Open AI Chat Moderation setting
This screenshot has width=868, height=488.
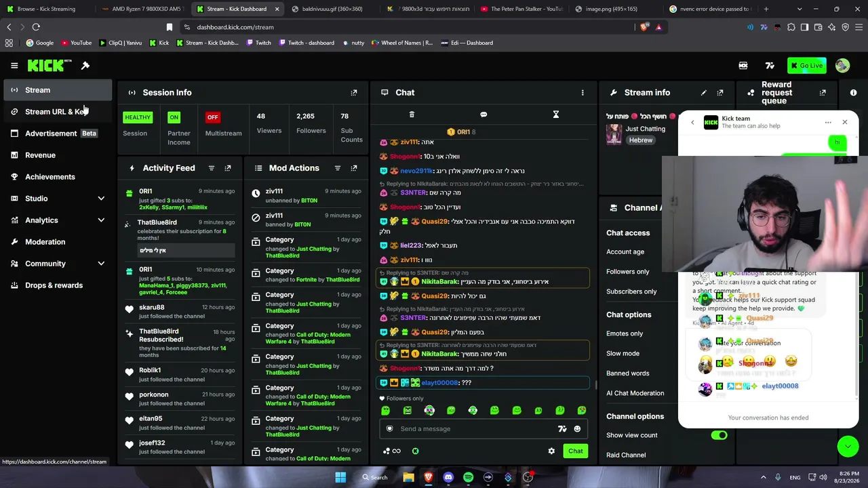(x=635, y=393)
